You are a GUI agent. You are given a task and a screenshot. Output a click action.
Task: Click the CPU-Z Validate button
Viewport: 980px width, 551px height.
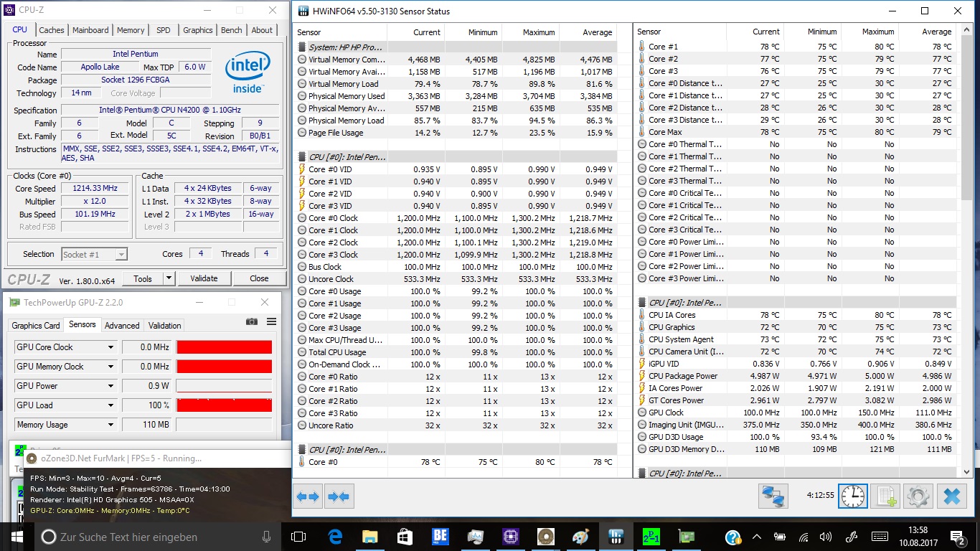pos(204,278)
